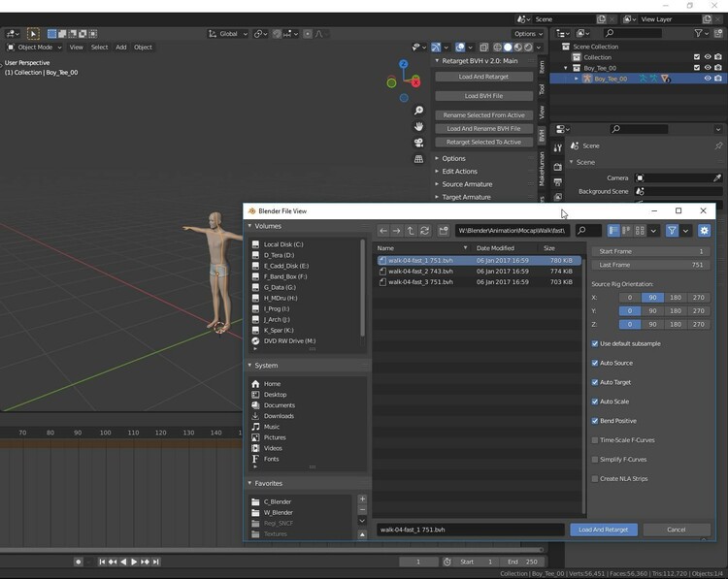Select walk-04-fast_2 743.bvh file
This screenshot has width=728, height=579.
pos(420,272)
